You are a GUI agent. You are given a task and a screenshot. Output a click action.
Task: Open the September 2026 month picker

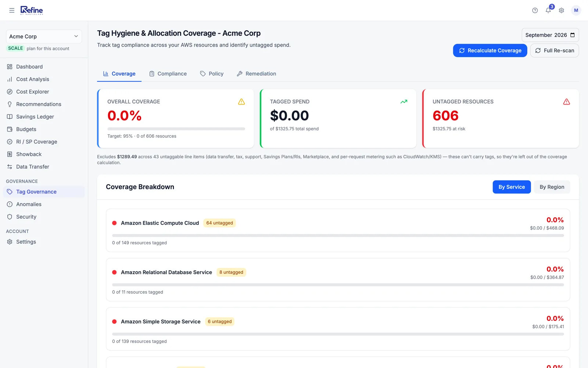coord(550,35)
